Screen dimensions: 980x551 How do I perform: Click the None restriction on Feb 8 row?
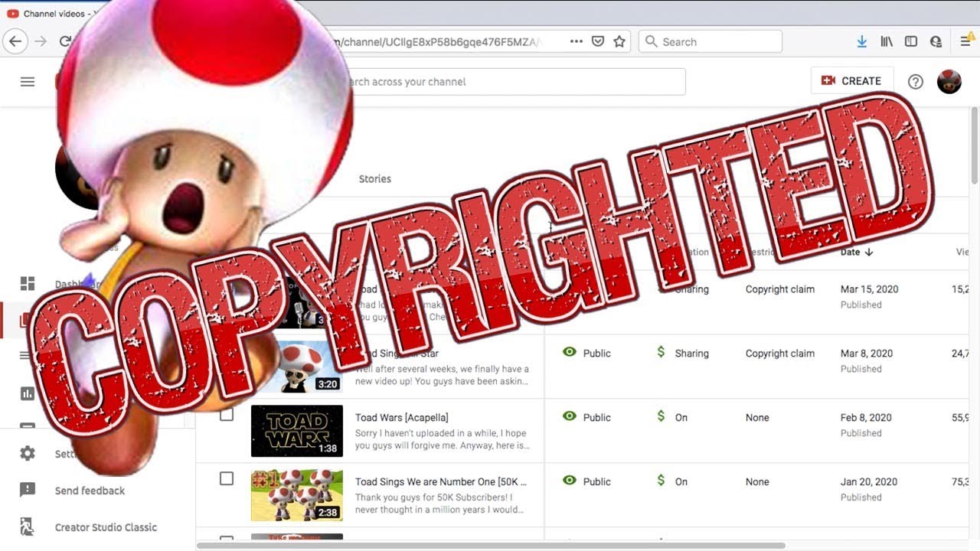click(x=757, y=418)
